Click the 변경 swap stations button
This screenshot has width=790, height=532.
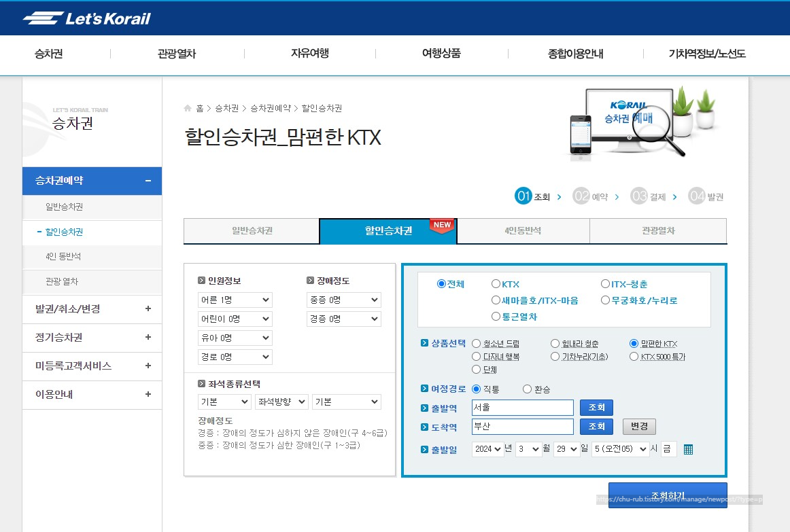(639, 426)
